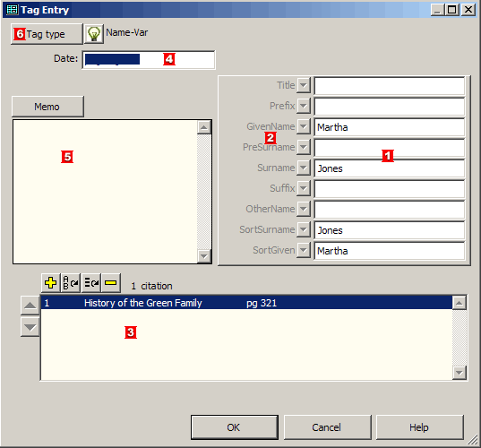The width and height of the screenshot is (481, 448).
Task: Click the PreSurname text field
Action: click(390, 148)
